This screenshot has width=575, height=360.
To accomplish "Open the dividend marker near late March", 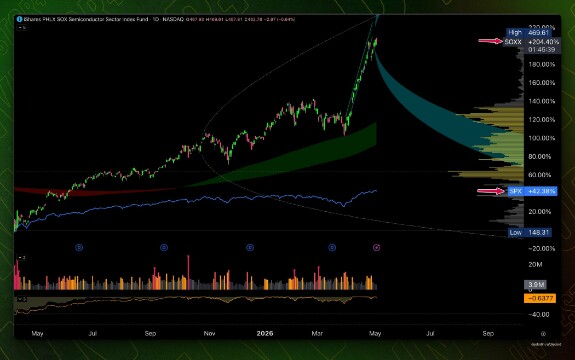I will pyautogui.click(x=332, y=248).
